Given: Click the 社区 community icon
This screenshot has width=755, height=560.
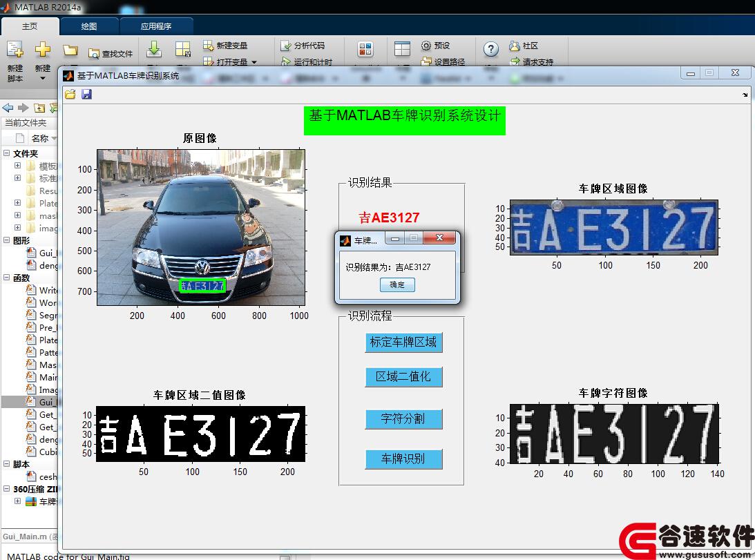Looking at the screenshot, I should [515, 46].
